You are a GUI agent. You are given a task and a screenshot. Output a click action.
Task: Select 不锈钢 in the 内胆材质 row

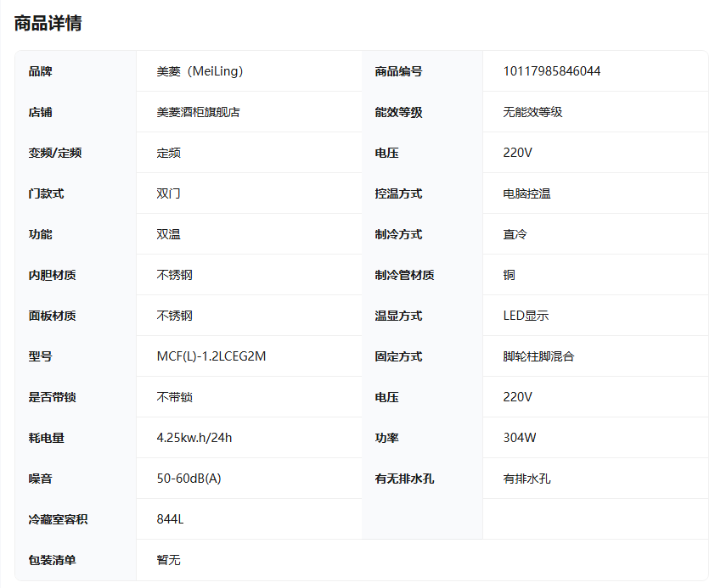point(175,275)
